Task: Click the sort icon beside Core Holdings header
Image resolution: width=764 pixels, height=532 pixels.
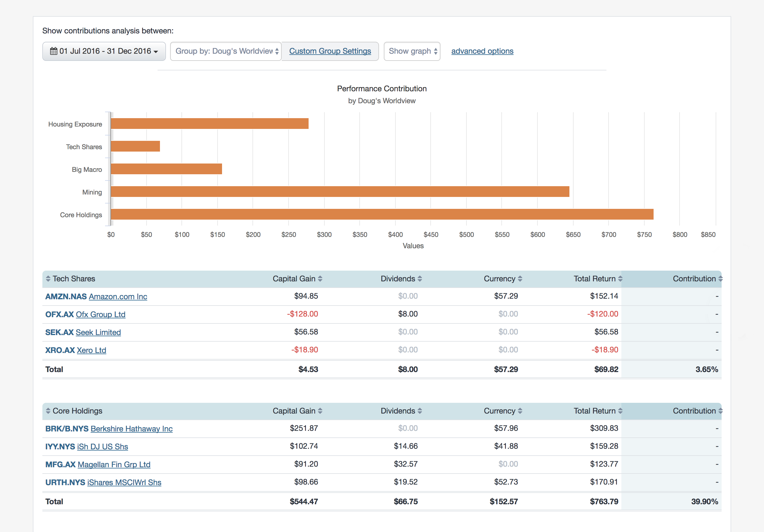Action: 48,411
